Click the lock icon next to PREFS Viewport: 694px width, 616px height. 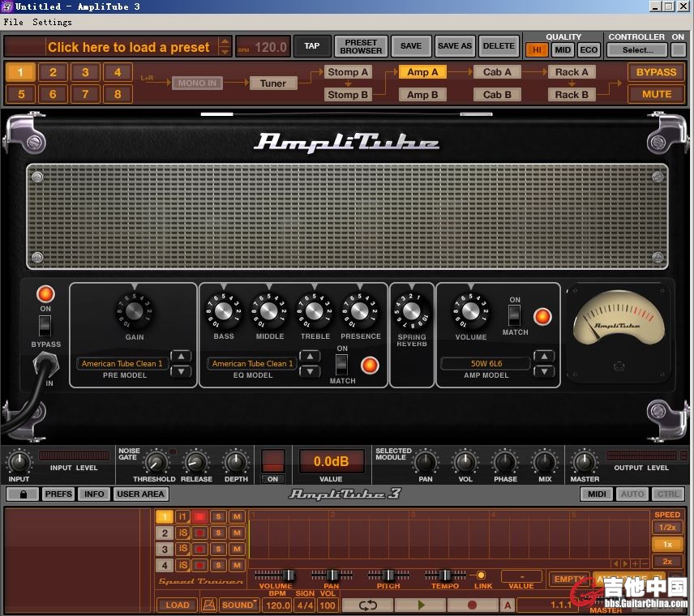[x=23, y=494]
